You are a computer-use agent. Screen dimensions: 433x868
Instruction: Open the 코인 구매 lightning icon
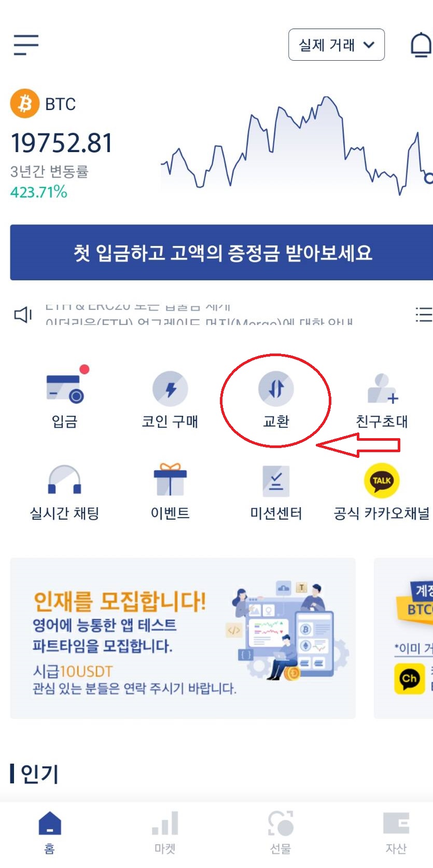(x=170, y=389)
